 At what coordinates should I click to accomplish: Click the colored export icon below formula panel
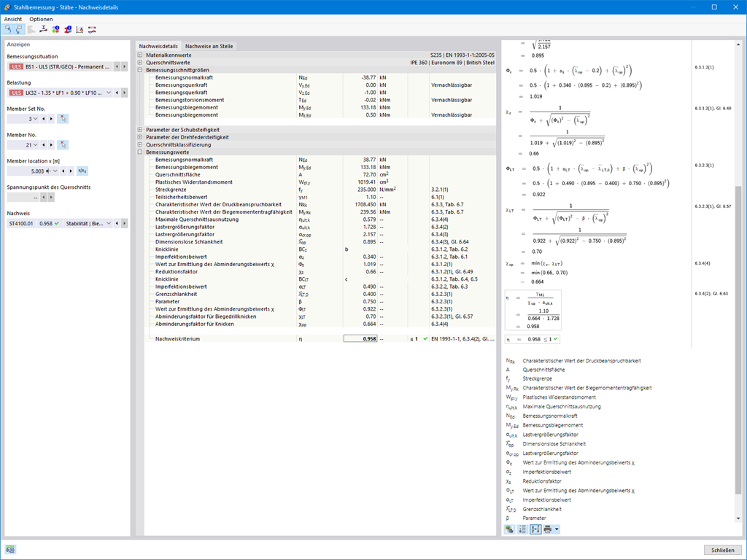pos(510,529)
